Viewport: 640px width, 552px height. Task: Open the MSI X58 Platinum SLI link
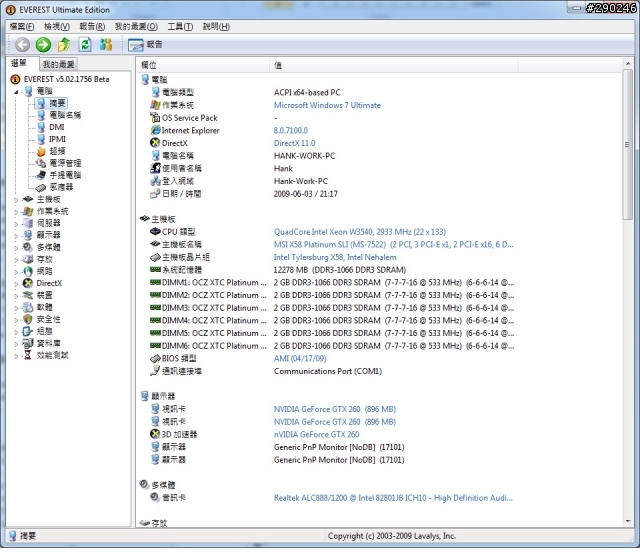[393, 244]
